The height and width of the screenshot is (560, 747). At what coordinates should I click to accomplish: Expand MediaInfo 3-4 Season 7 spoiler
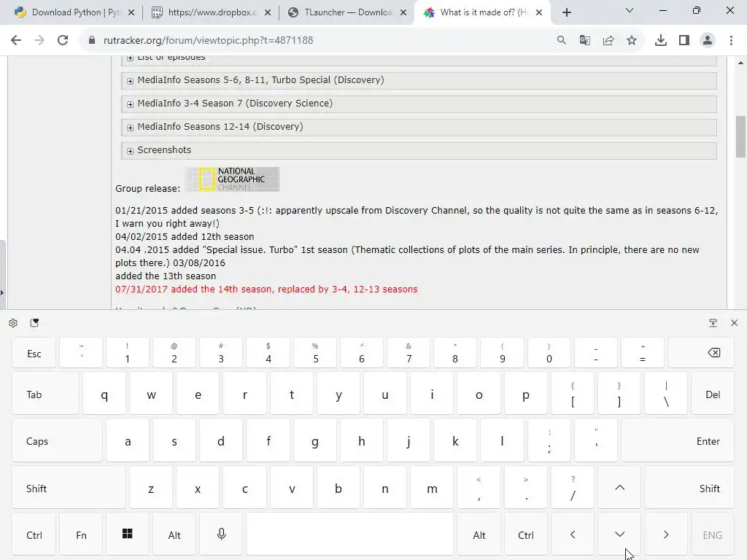(x=419, y=104)
